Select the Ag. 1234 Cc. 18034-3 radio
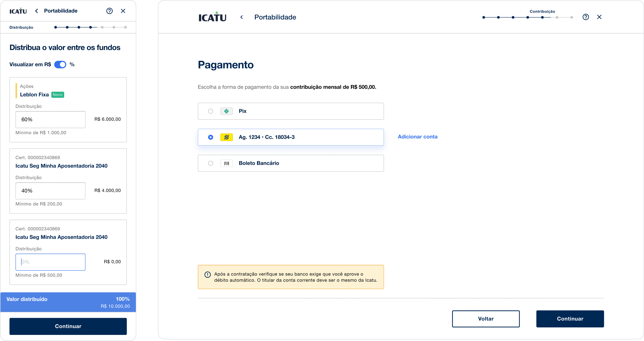This screenshot has width=644, height=341. tap(211, 137)
